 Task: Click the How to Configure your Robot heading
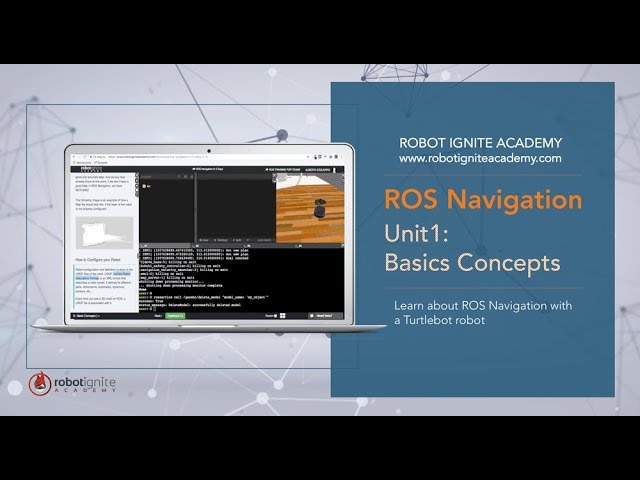(x=98, y=260)
